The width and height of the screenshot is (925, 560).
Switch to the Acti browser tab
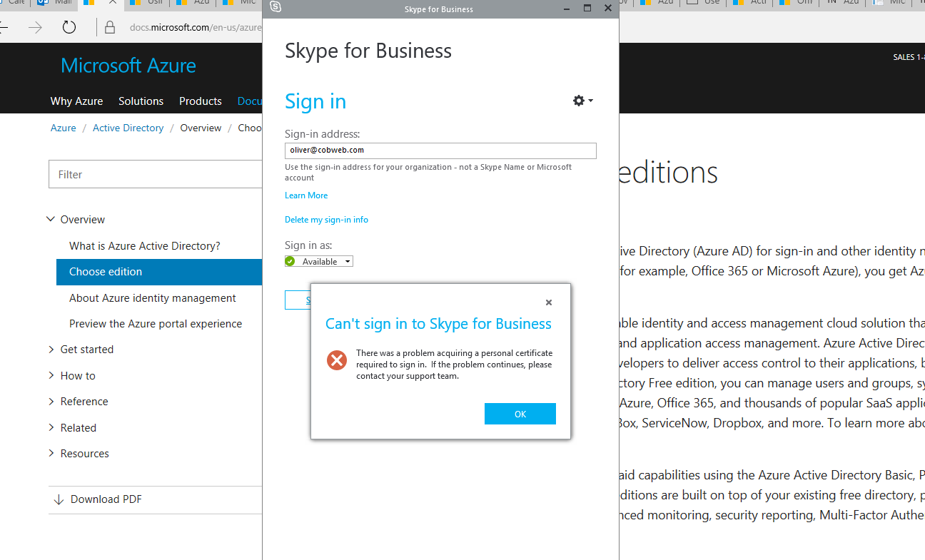pyautogui.click(x=749, y=4)
